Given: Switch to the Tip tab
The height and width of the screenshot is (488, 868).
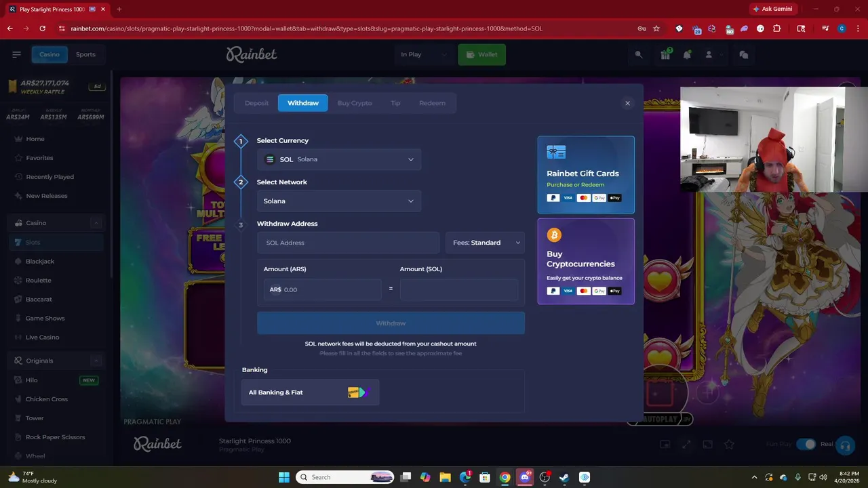Looking at the screenshot, I should (x=395, y=103).
